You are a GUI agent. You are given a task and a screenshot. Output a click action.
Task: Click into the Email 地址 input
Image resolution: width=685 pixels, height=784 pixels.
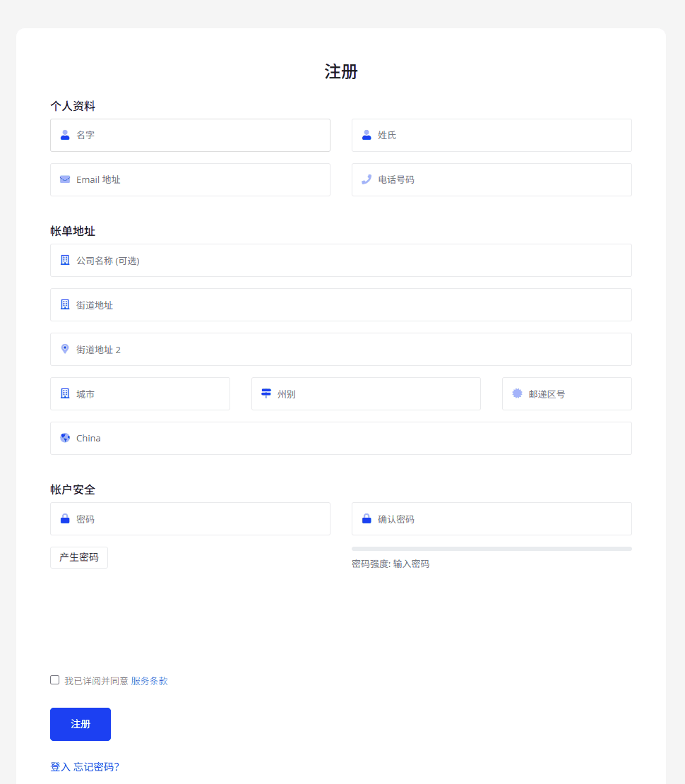(190, 179)
